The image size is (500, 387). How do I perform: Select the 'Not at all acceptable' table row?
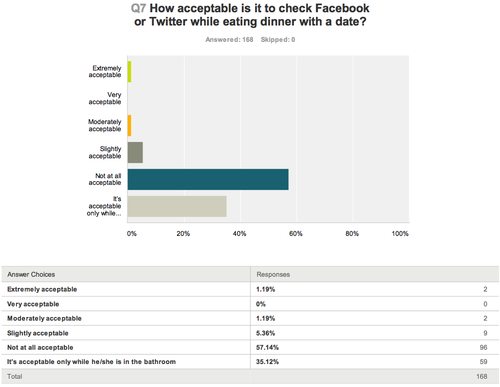(x=250, y=347)
